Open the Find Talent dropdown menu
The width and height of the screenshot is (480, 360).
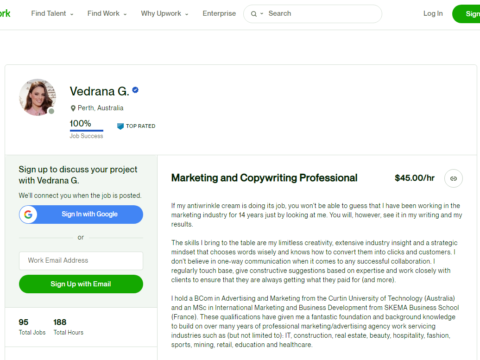(x=52, y=13)
